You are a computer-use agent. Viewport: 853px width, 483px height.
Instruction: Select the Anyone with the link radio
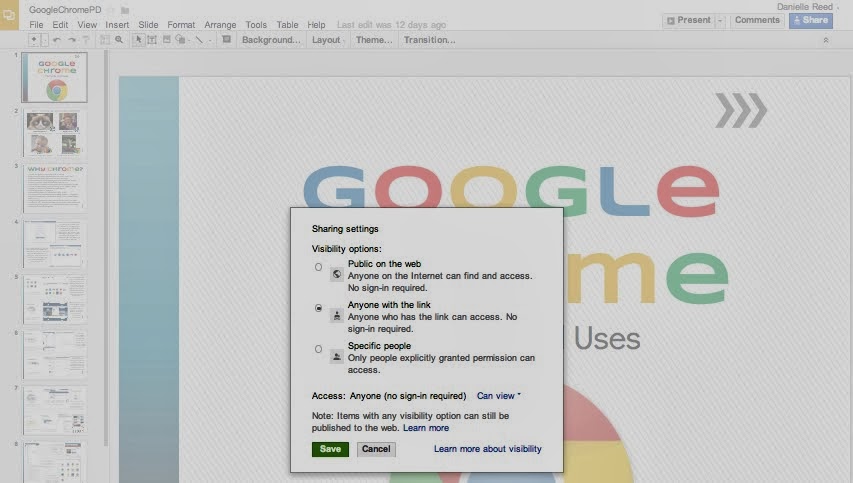coord(318,308)
